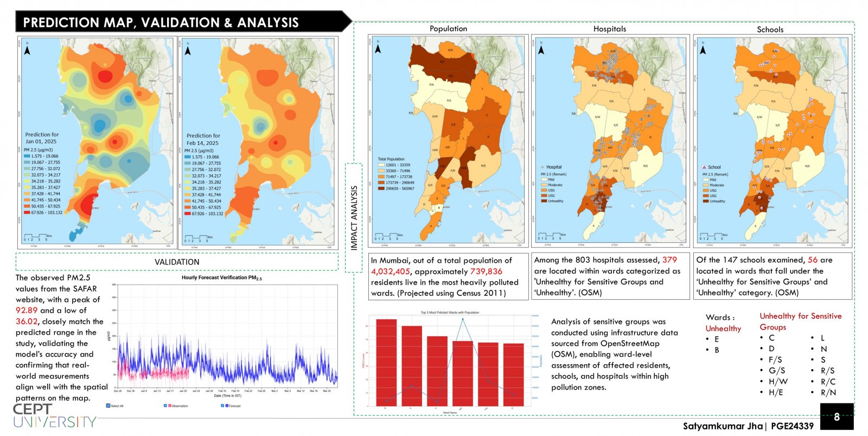Click the Population map heading
868x436 pixels.
pyautogui.click(x=448, y=29)
